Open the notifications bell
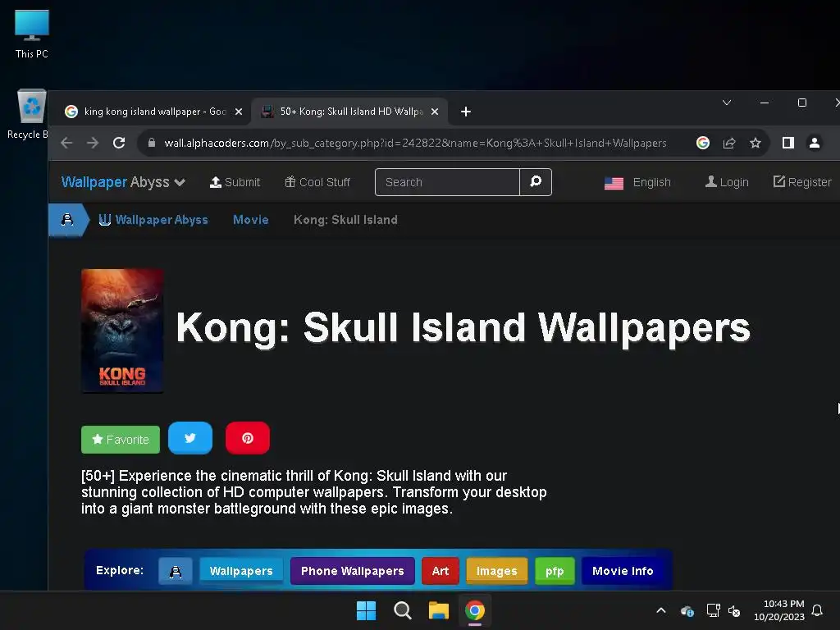Screen dimensions: 840x630 (x=817, y=610)
